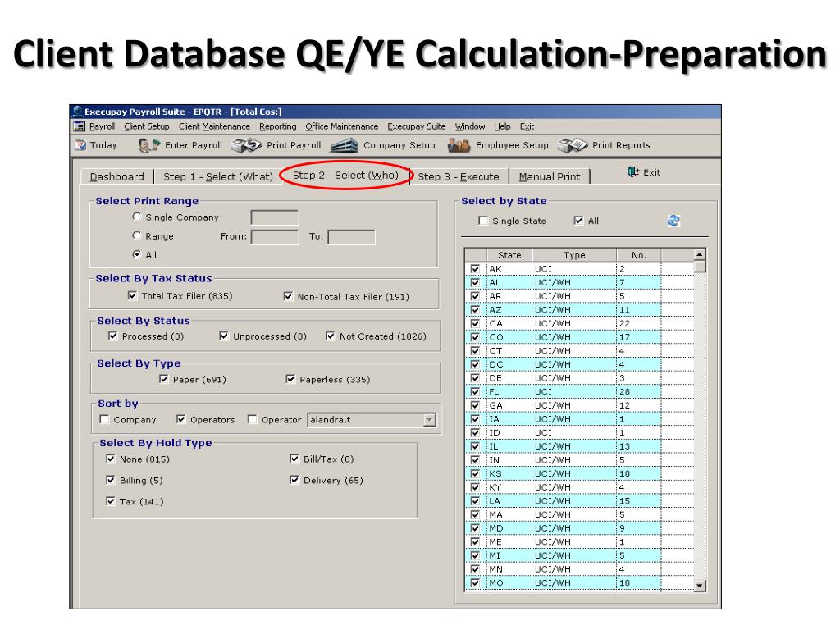Screen dimensions: 840x630
Task: Click the Range To input field
Action: (351, 237)
